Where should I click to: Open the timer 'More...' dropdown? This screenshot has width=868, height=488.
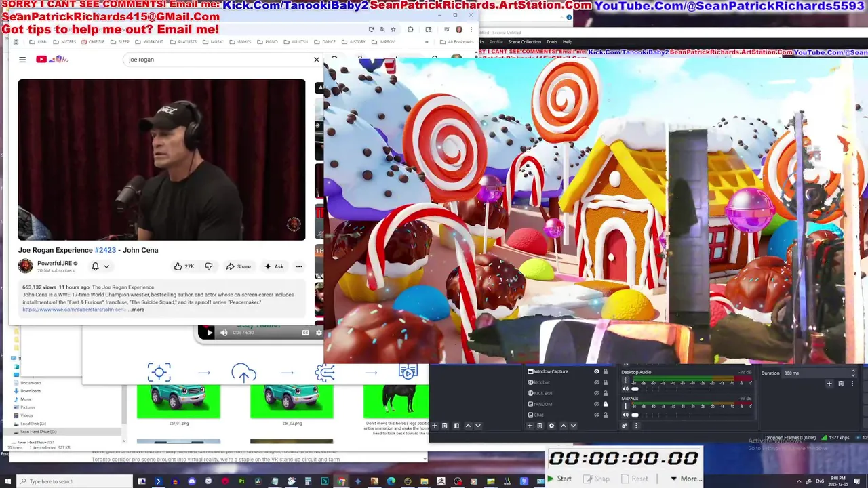(686, 479)
